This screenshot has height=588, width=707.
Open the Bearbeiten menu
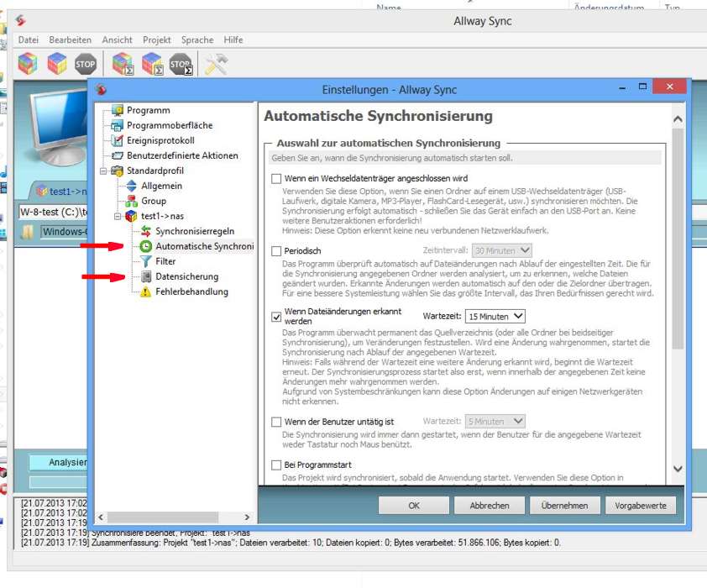point(71,39)
